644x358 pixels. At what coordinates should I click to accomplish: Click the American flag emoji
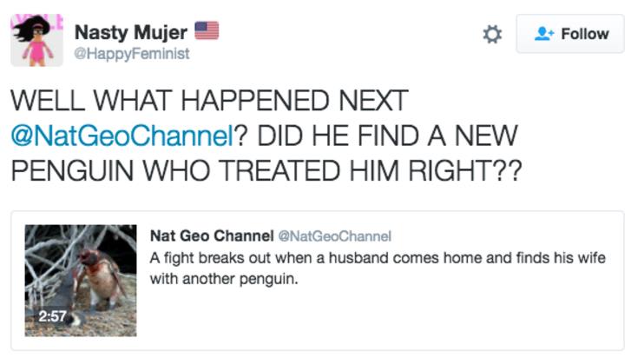[x=207, y=30]
